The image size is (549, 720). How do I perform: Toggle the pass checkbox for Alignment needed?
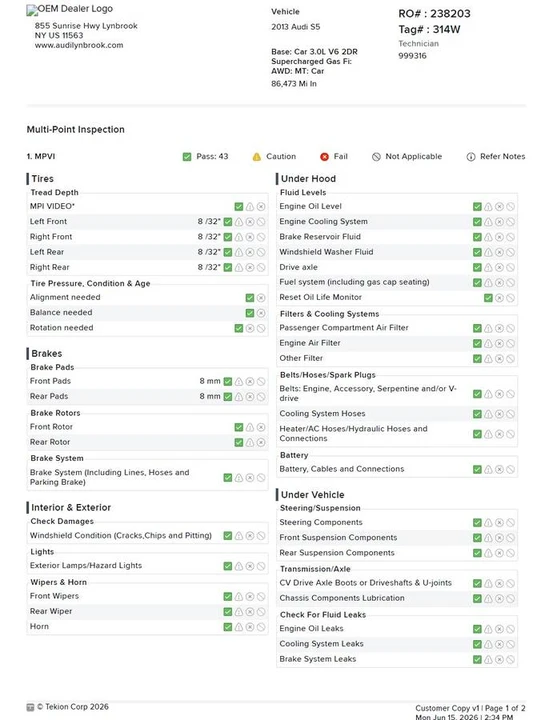250,298
